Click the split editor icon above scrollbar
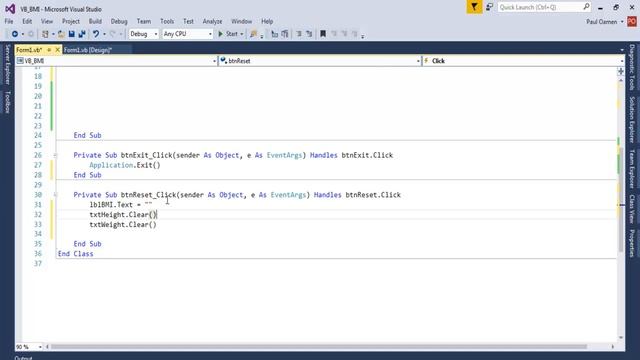Screen dimensions: 640x360 [x=621, y=71]
